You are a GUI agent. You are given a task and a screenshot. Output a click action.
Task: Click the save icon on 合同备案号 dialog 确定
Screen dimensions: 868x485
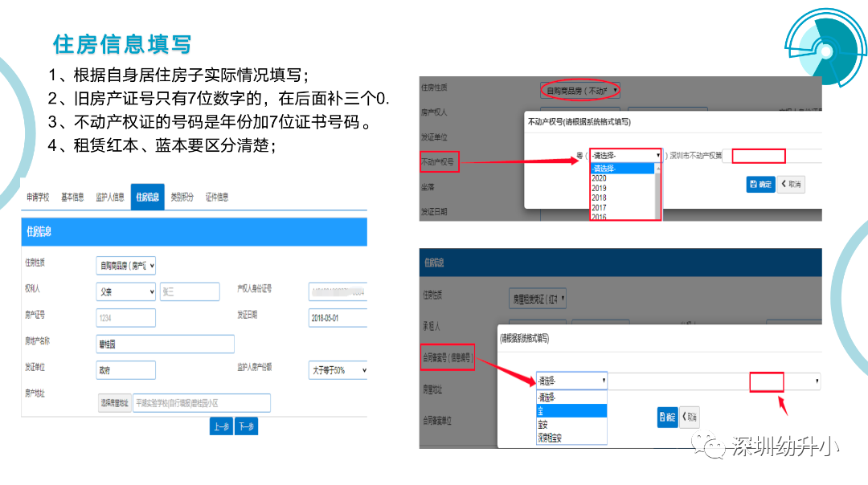pos(663,417)
